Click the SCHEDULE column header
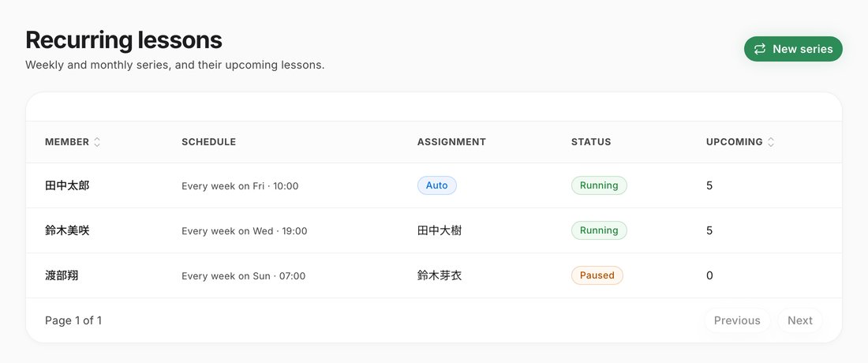Screen dimensions: 868x363 click(208, 142)
